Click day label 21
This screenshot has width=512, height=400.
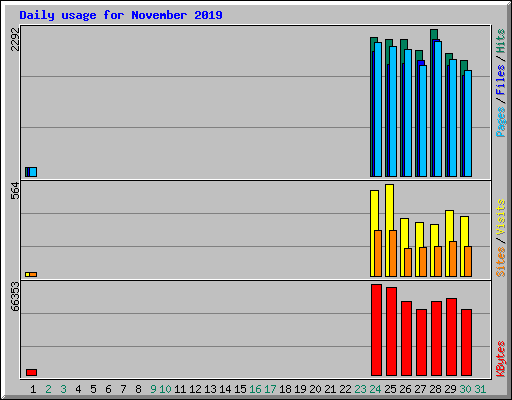pos(330,389)
